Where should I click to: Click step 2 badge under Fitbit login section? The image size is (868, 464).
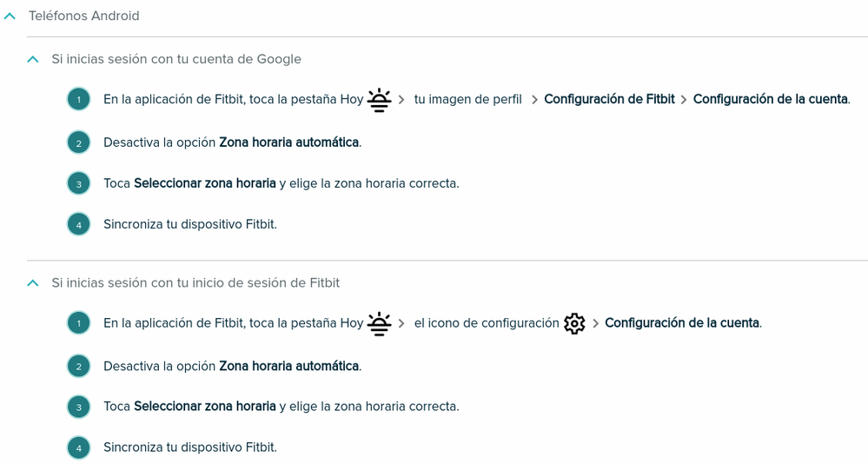point(78,367)
